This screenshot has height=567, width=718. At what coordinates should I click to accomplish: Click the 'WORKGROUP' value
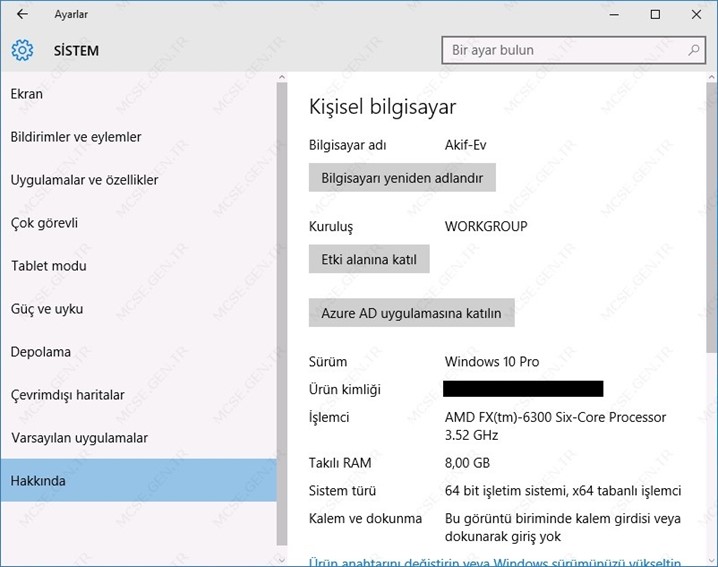point(486,226)
